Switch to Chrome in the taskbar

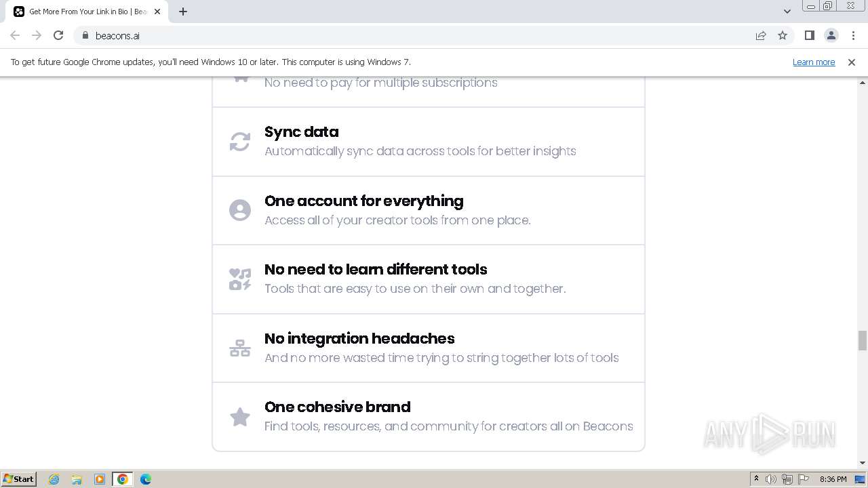tap(122, 479)
